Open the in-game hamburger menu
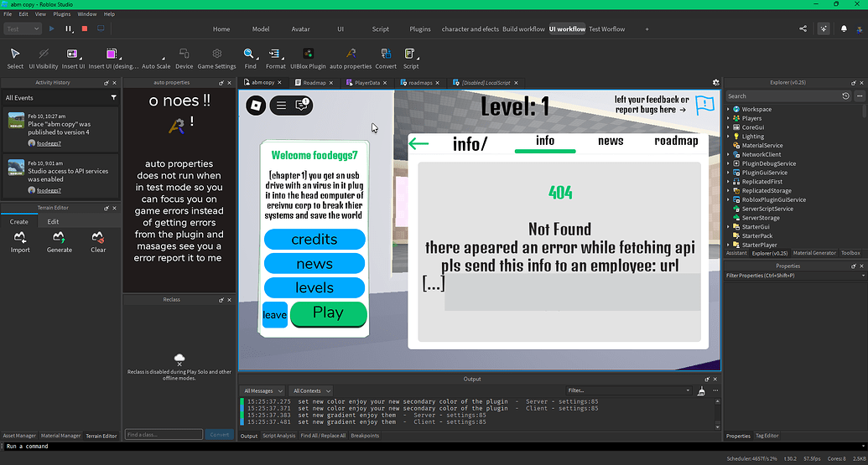 click(281, 105)
